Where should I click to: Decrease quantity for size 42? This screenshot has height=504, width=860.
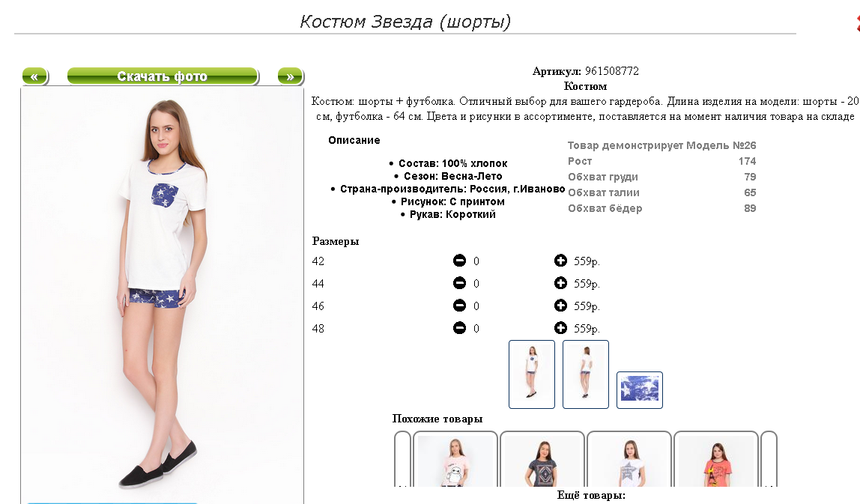[459, 261]
